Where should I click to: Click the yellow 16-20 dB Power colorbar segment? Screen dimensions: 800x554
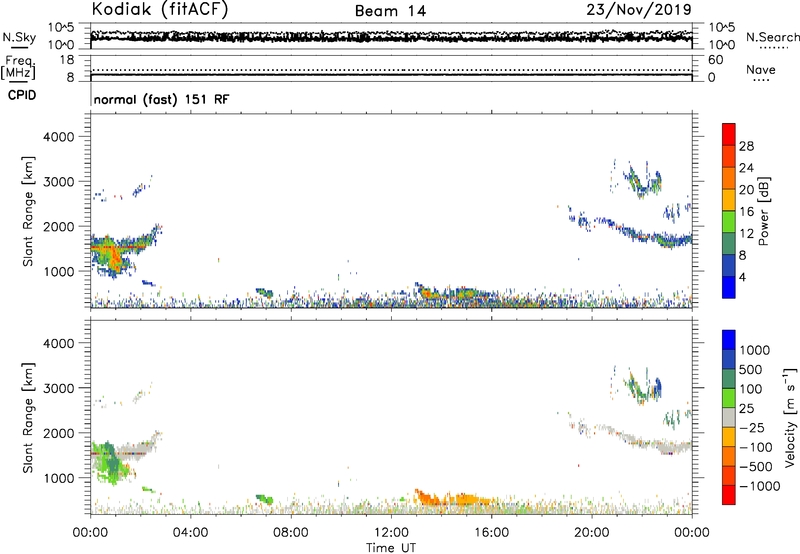pyautogui.click(x=729, y=200)
